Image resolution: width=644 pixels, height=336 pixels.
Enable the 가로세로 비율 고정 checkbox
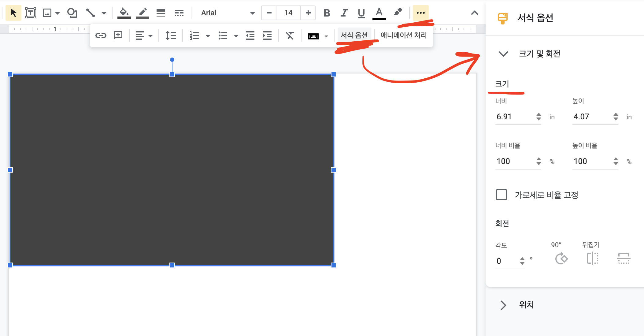click(x=502, y=195)
